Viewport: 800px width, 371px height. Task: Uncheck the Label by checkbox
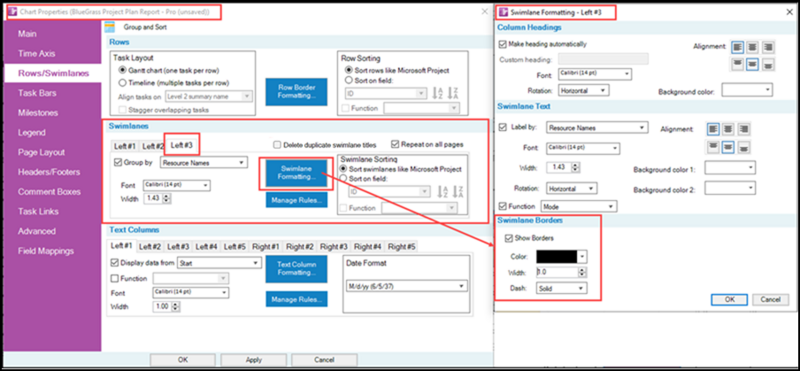(x=503, y=127)
